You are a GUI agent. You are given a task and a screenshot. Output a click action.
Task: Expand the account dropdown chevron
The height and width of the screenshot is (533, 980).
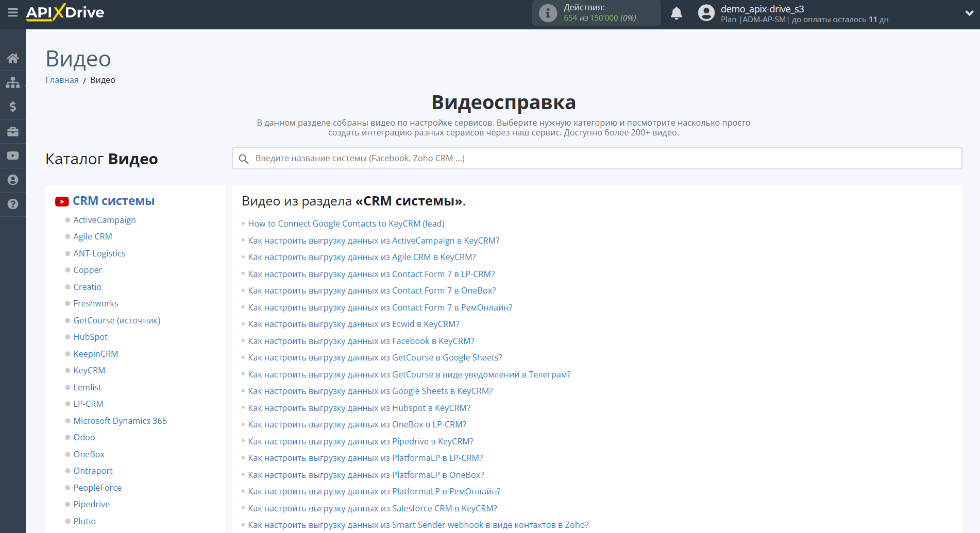[x=969, y=13]
